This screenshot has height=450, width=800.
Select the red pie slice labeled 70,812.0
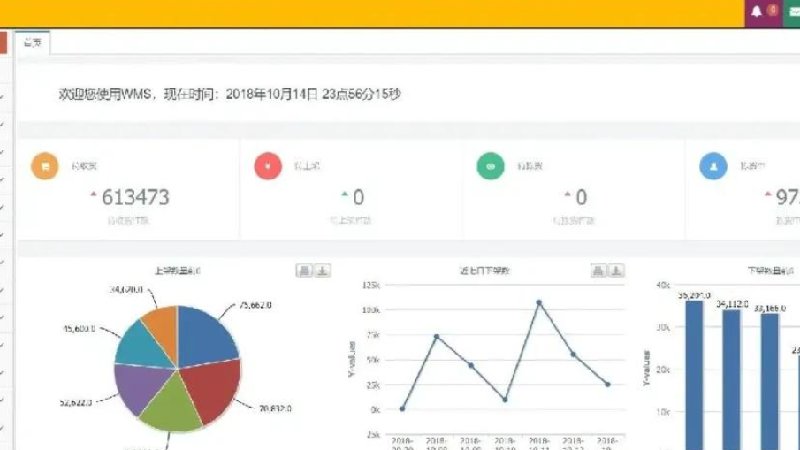212,389
